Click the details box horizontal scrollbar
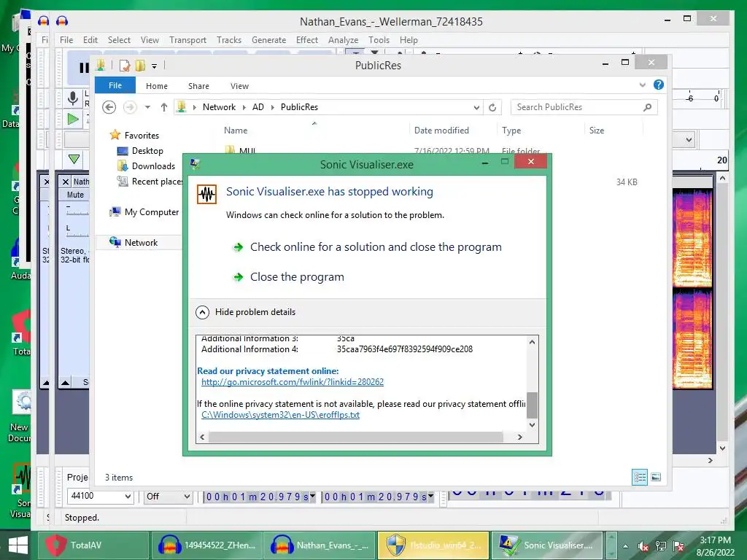747x560 pixels. (356, 437)
